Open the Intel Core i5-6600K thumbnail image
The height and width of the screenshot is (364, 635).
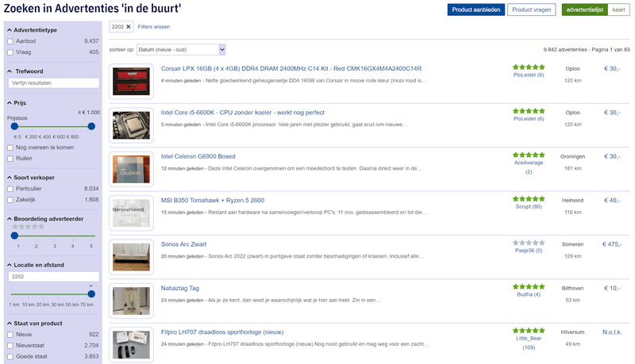point(131,125)
